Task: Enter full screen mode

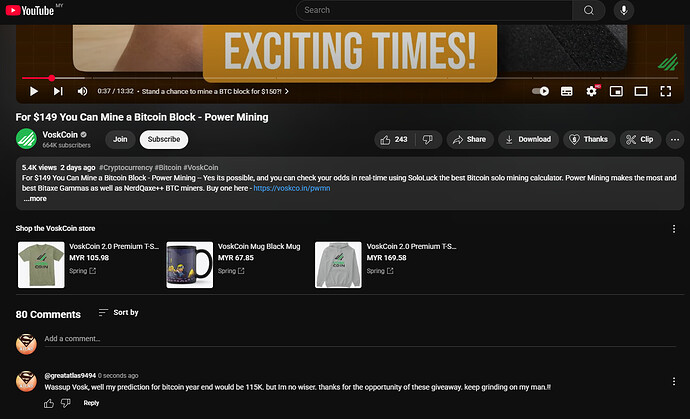Action: [x=666, y=91]
